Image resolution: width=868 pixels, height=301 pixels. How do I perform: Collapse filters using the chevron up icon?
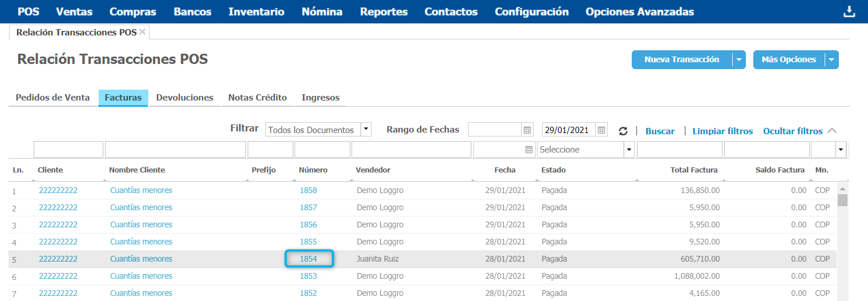[x=832, y=131]
